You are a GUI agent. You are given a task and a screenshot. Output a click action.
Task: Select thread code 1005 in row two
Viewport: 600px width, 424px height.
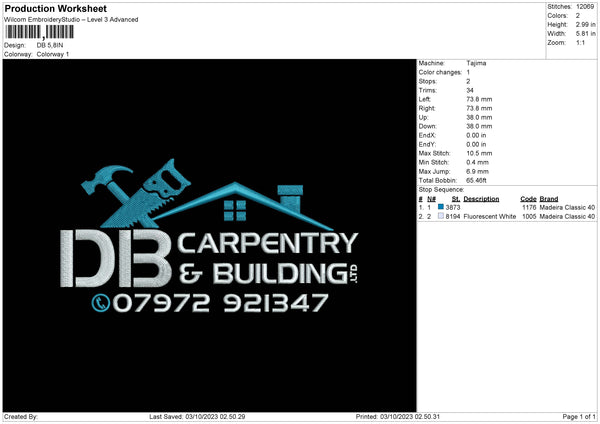click(x=529, y=217)
